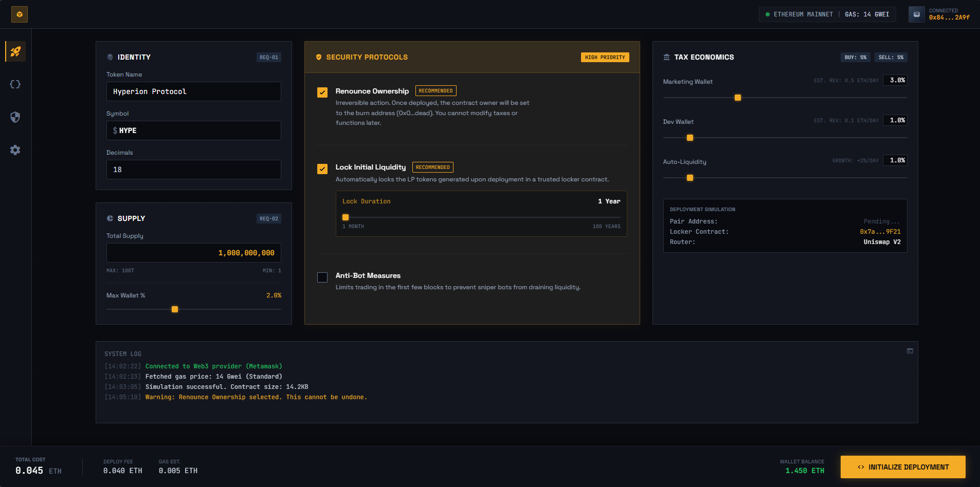
Task: Click the wallet icon near Connected status
Action: (916, 14)
